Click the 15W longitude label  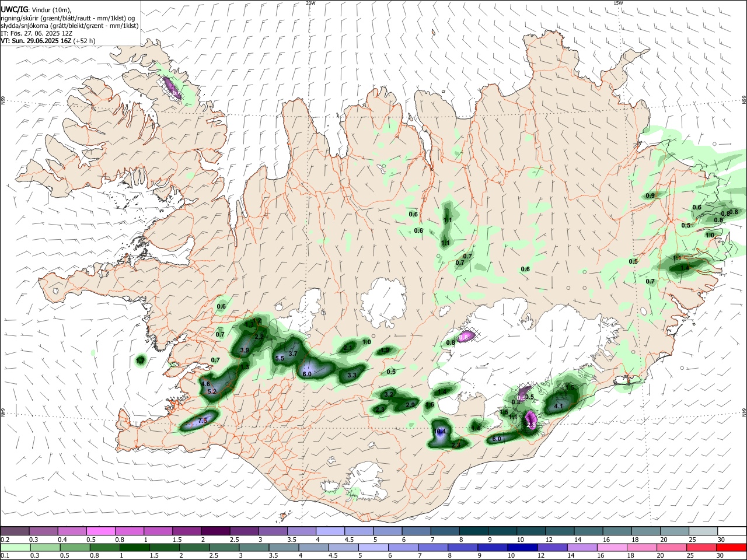click(618, 3)
